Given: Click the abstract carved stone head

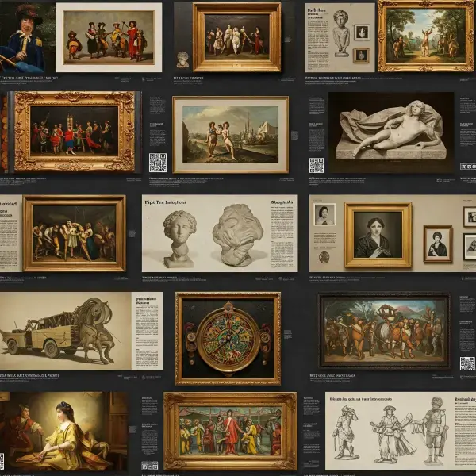Looking at the screenshot, I should coord(237,234).
